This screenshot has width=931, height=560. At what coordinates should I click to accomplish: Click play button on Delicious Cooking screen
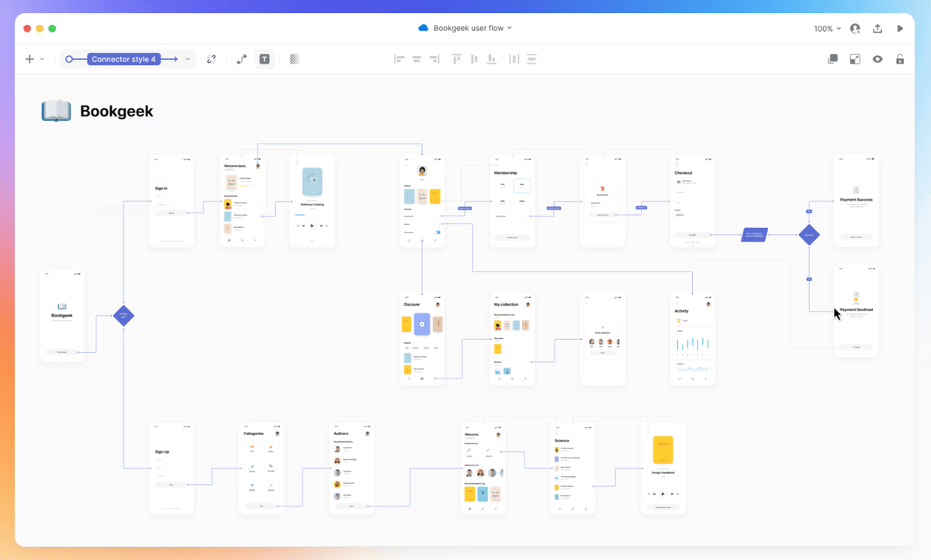click(x=312, y=226)
